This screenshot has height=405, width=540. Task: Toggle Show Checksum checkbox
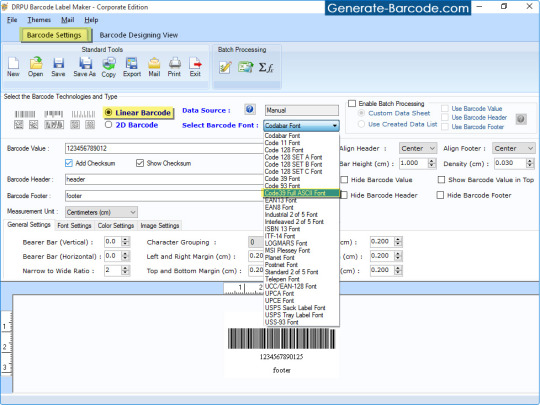click(140, 163)
